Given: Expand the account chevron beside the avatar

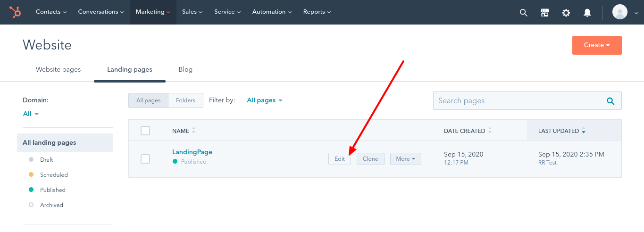Looking at the screenshot, I should coord(636,14).
